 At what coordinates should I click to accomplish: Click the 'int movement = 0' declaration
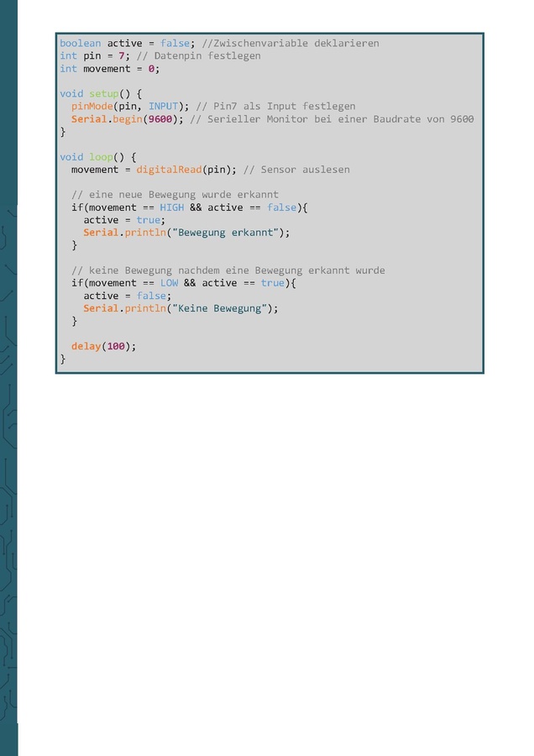click(109, 69)
